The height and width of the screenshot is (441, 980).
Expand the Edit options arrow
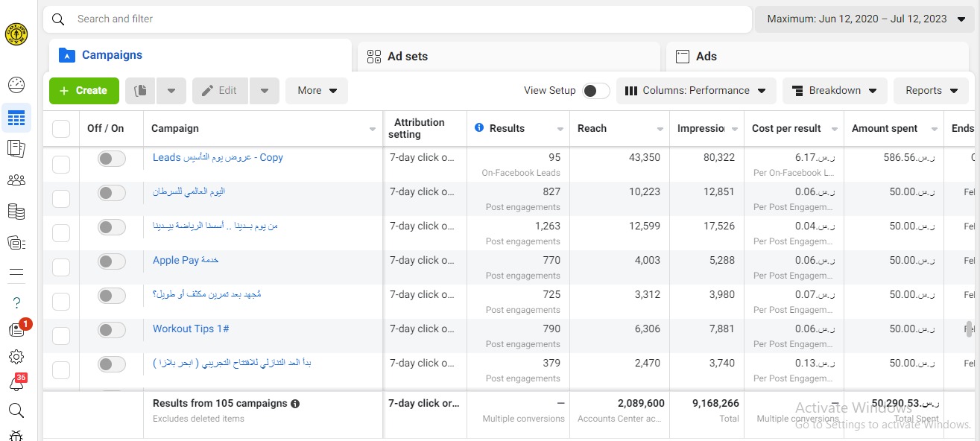[x=265, y=91]
